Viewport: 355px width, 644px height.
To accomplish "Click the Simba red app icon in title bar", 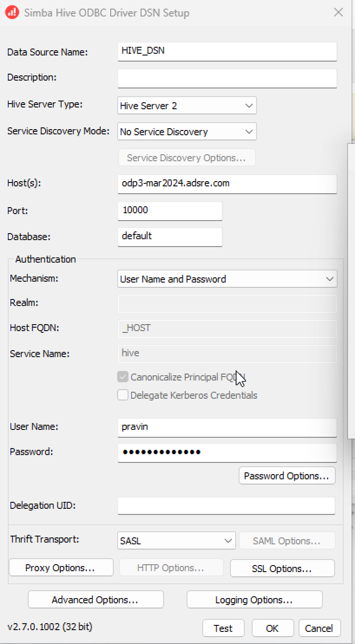I will [12, 12].
